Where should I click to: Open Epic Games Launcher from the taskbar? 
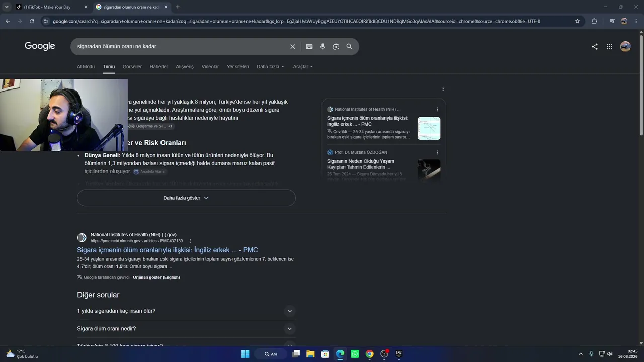[x=399, y=354]
